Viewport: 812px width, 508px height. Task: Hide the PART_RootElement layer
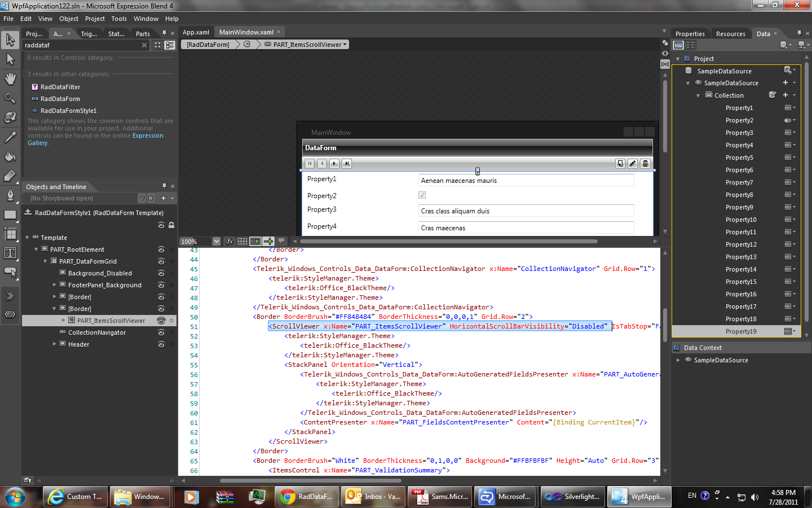(161, 249)
